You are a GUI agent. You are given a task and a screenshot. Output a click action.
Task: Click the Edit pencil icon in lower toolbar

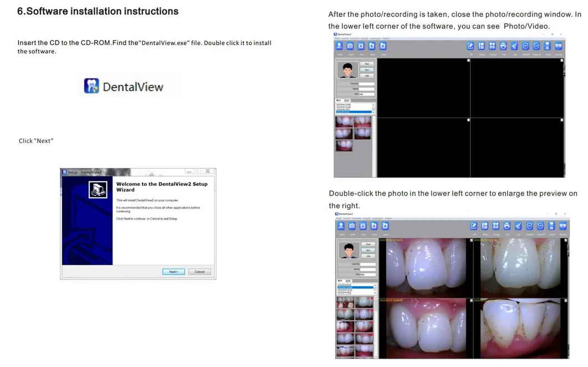474,226
